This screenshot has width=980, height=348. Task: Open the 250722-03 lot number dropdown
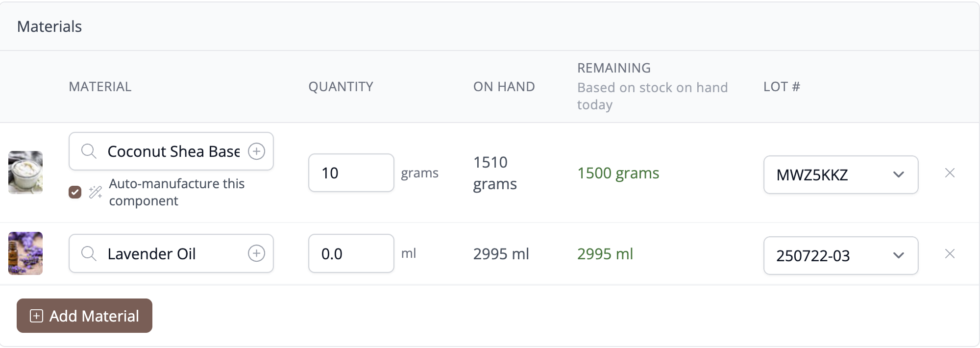(841, 255)
